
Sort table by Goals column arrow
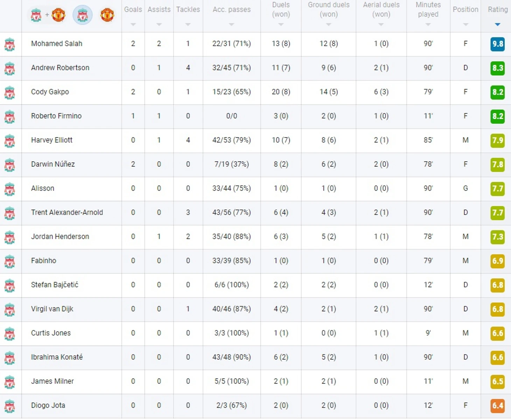pyautogui.click(x=133, y=24)
